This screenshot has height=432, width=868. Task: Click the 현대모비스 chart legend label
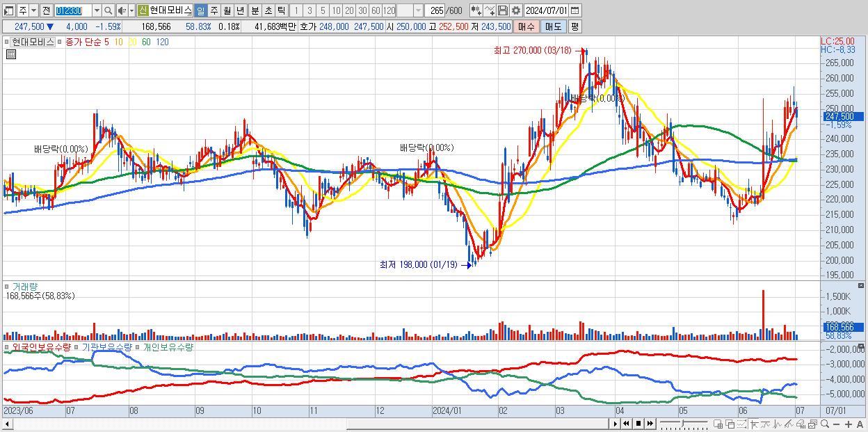(33, 42)
